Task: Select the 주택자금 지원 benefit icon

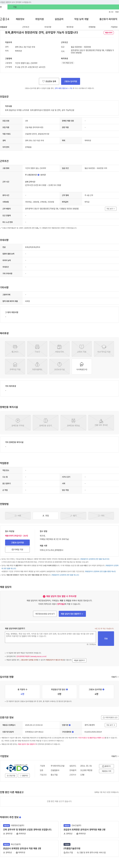Action: [x=15, y=367]
